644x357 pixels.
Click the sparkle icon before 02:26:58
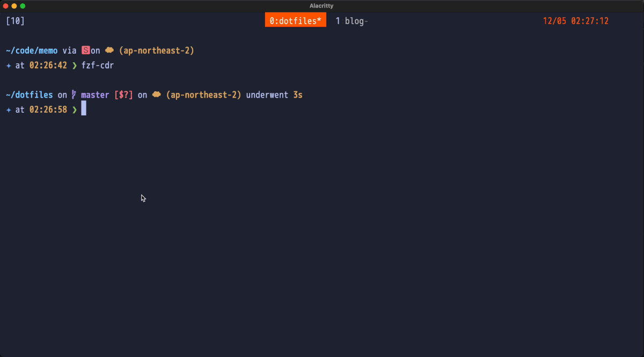coord(9,110)
